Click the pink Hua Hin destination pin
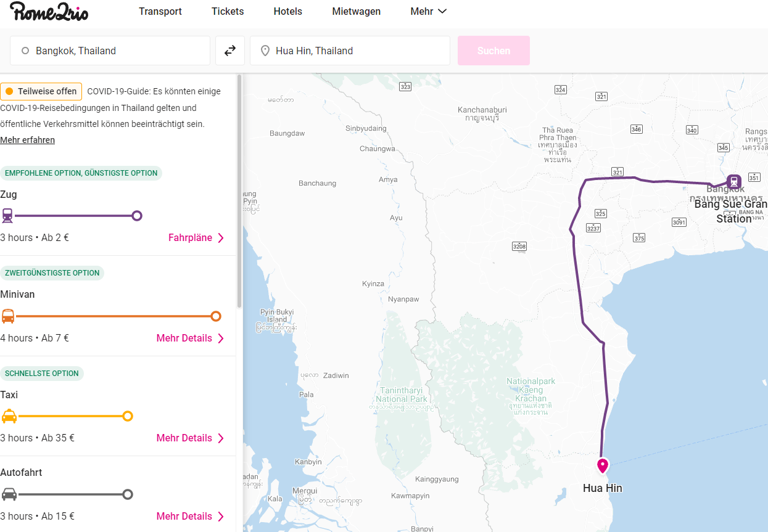 pos(603,465)
